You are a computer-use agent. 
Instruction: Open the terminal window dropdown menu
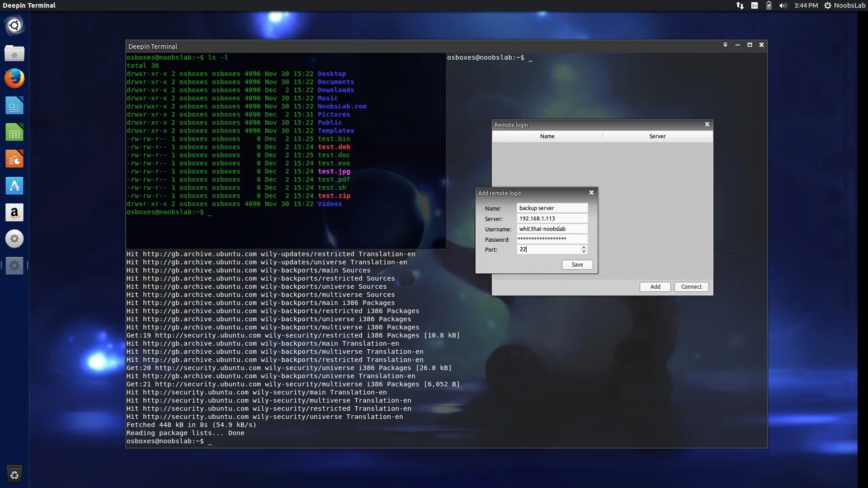pos(725,45)
